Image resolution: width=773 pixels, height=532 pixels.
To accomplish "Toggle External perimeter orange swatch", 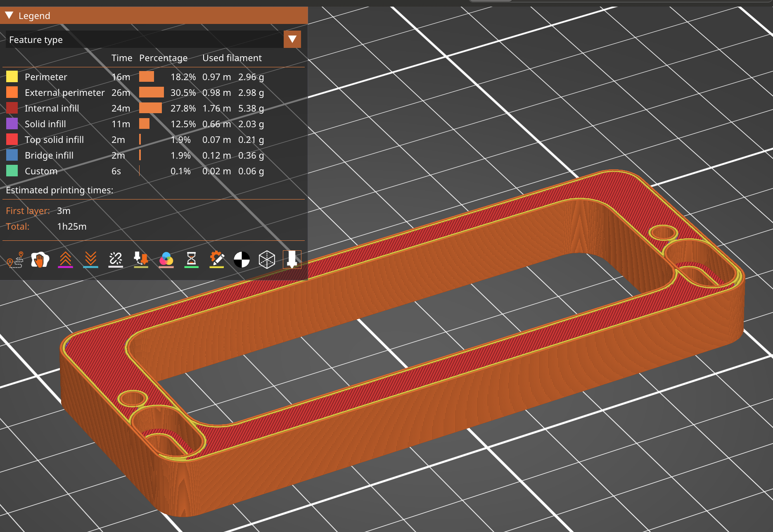I will click(x=12, y=92).
